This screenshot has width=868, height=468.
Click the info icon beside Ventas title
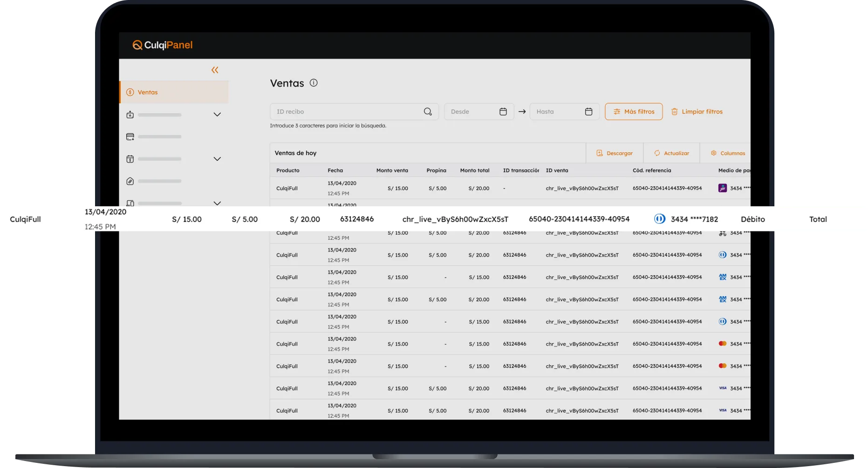tap(314, 83)
